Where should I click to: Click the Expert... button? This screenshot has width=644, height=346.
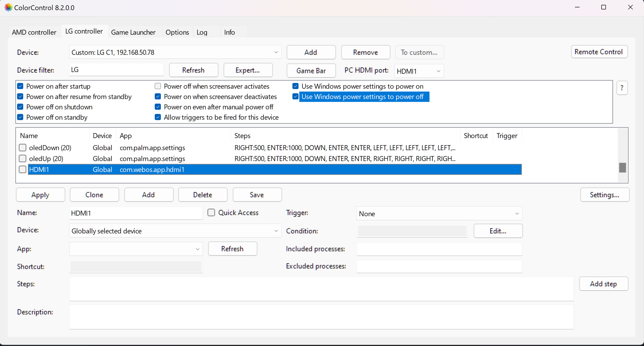point(248,70)
